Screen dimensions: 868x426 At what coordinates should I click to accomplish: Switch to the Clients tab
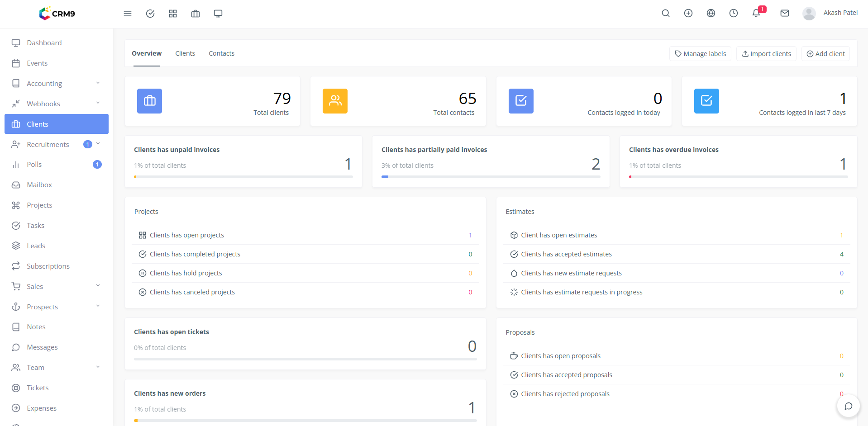pos(185,53)
